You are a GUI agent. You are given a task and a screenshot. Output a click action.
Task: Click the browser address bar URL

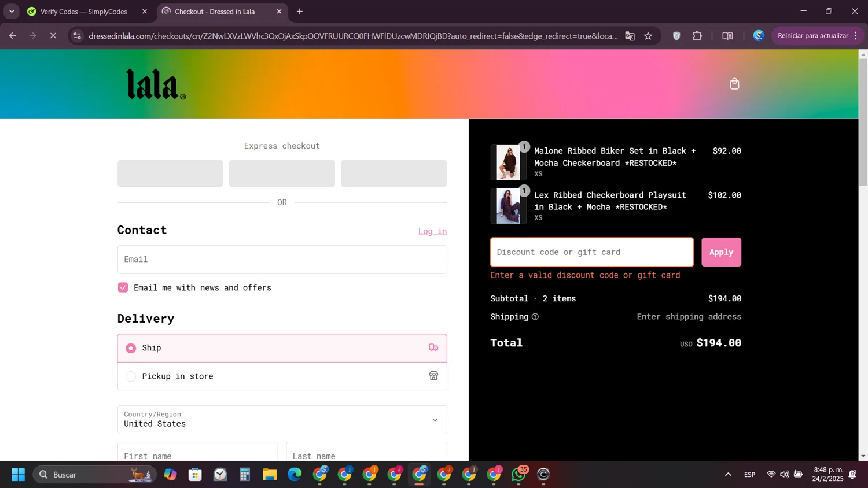coord(353,36)
